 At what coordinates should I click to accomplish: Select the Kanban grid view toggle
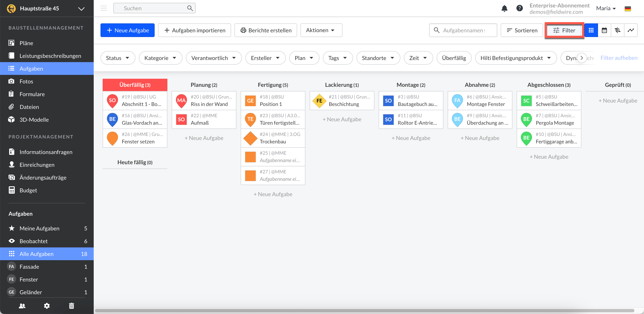591,30
